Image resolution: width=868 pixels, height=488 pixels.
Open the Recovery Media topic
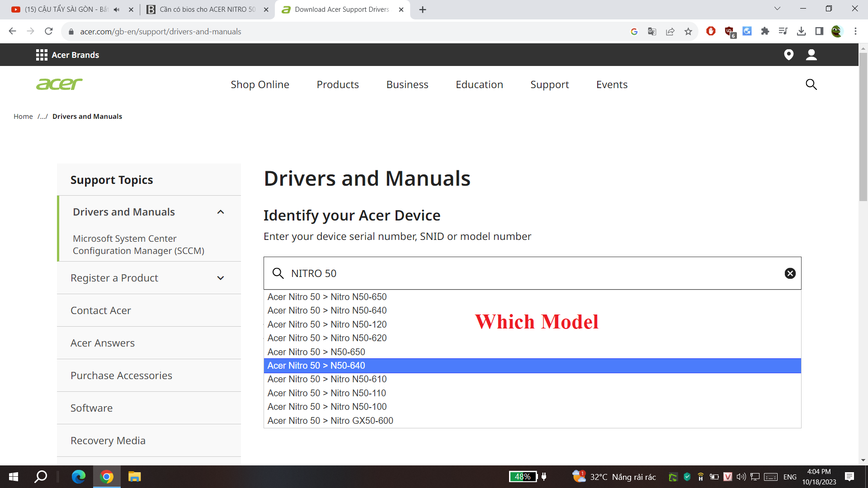(x=108, y=441)
